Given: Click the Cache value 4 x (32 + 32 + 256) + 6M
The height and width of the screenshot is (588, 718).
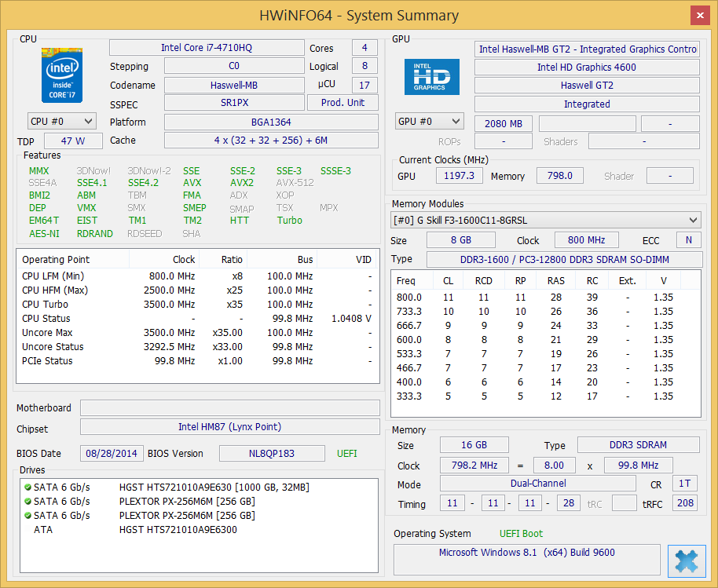Looking at the screenshot, I should click(x=271, y=141).
